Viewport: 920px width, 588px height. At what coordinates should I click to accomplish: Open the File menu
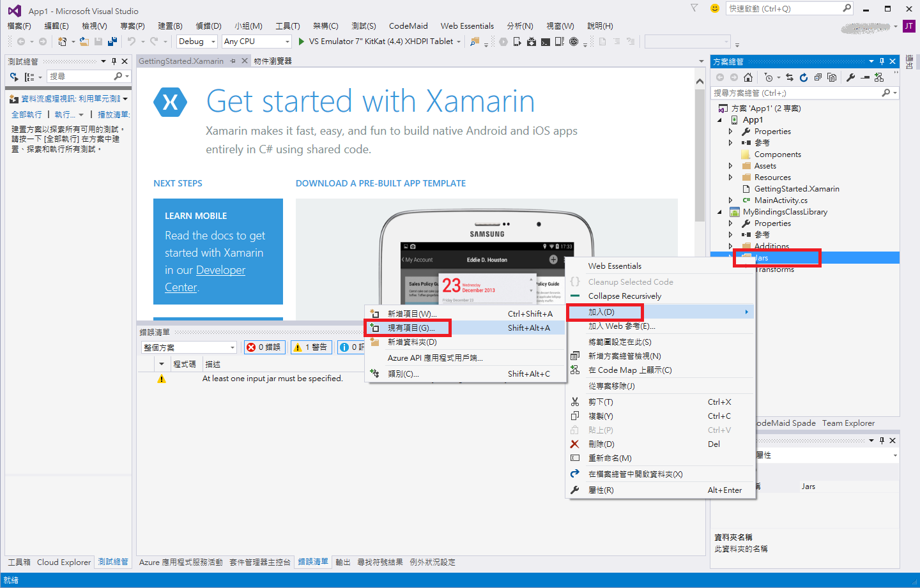(19, 26)
